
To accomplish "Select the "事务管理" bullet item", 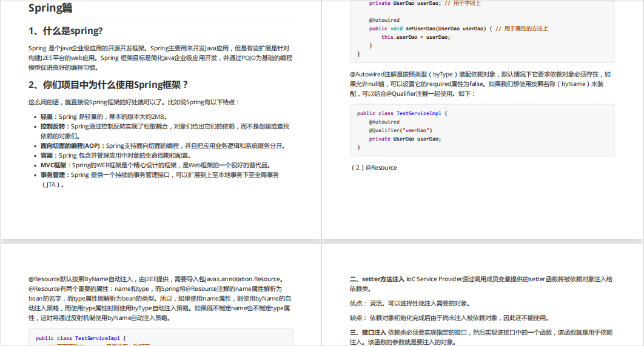I will pyautogui.click(x=159, y=180).
